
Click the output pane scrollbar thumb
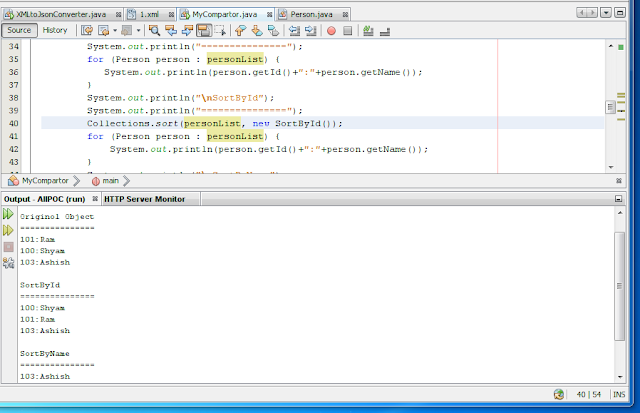(x=620, y=286)
